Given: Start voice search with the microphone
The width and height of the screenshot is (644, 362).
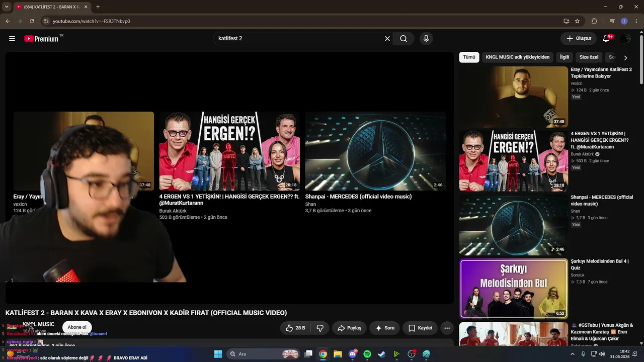Looking at the screenshot, I should point(426,39).
